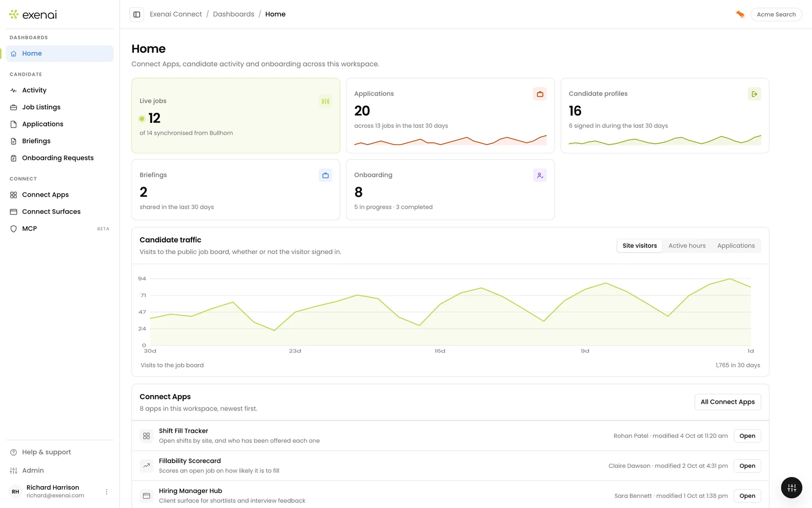The image size is (812, 508).
Task: Click the Applications card briefcase icon
Action: click(540, 94)
